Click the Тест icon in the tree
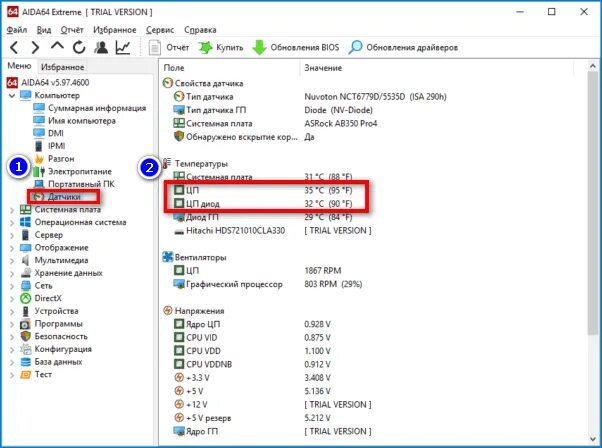 pos(25,374)
